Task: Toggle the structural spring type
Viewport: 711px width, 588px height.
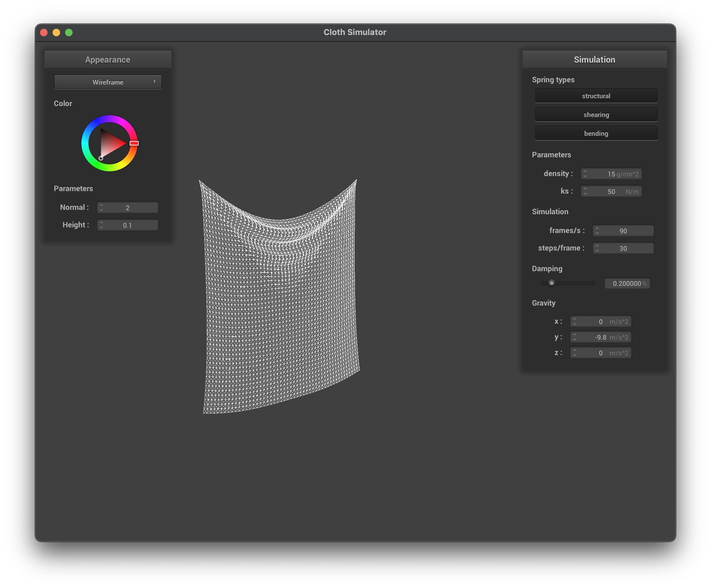Action: point(596,96)
